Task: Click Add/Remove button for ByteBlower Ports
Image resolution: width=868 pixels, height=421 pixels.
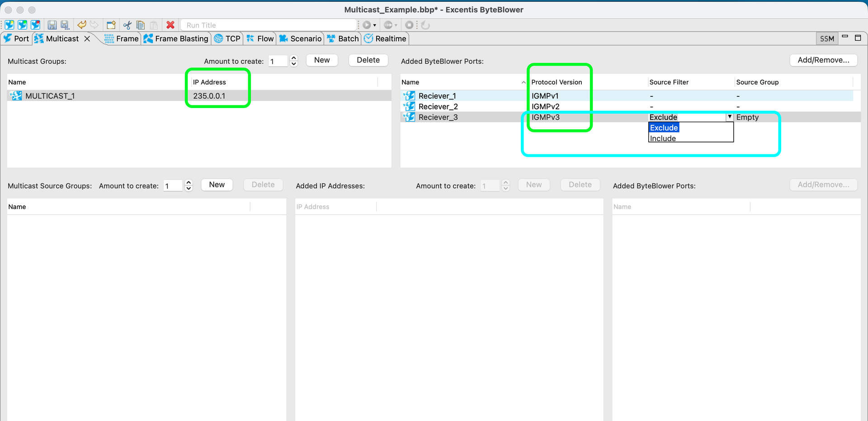Action: pyautogui.click(x=823, y=60)
